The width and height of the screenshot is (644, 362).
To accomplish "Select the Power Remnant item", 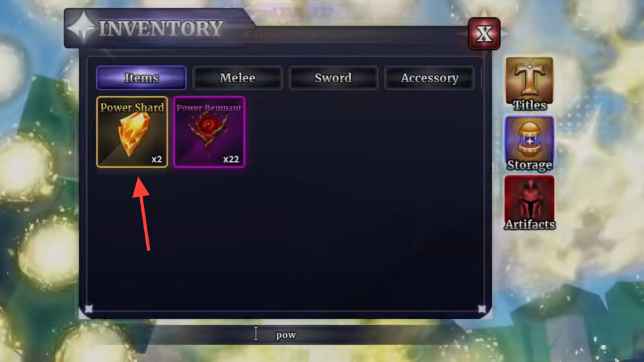I will [209, 132].
